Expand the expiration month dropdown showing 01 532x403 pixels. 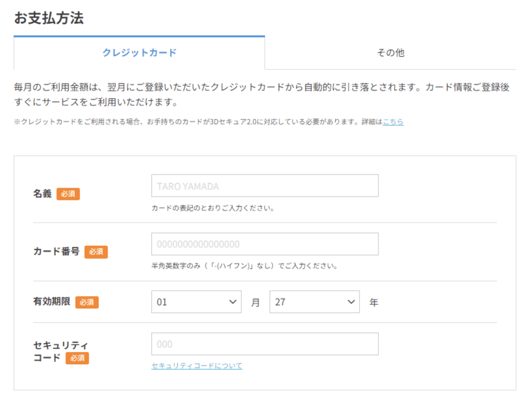coord(196,302)
